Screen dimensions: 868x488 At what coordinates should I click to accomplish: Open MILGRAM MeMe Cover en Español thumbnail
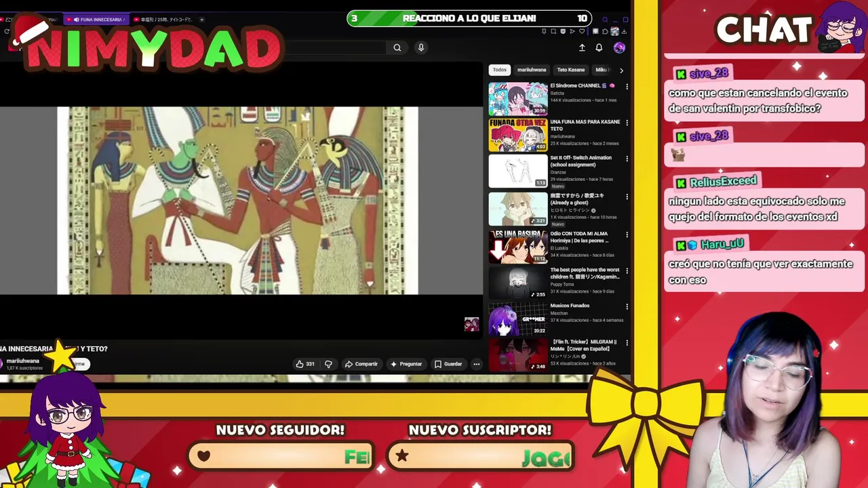coord(518,354)
